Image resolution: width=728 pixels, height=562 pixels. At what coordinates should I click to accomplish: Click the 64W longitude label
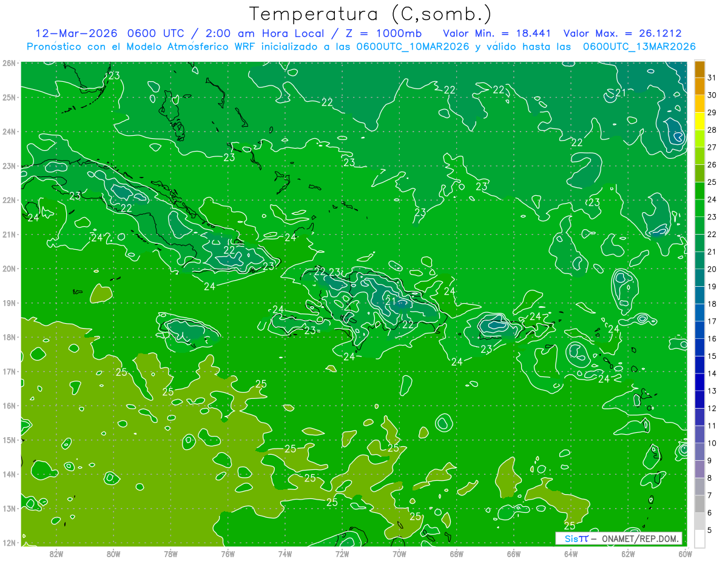click(571, 554)
